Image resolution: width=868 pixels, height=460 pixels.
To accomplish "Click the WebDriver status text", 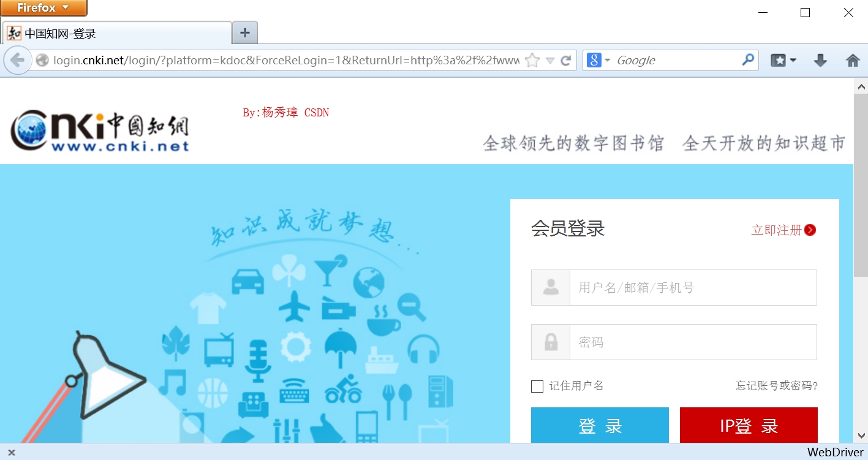I will tap(835, 452).
